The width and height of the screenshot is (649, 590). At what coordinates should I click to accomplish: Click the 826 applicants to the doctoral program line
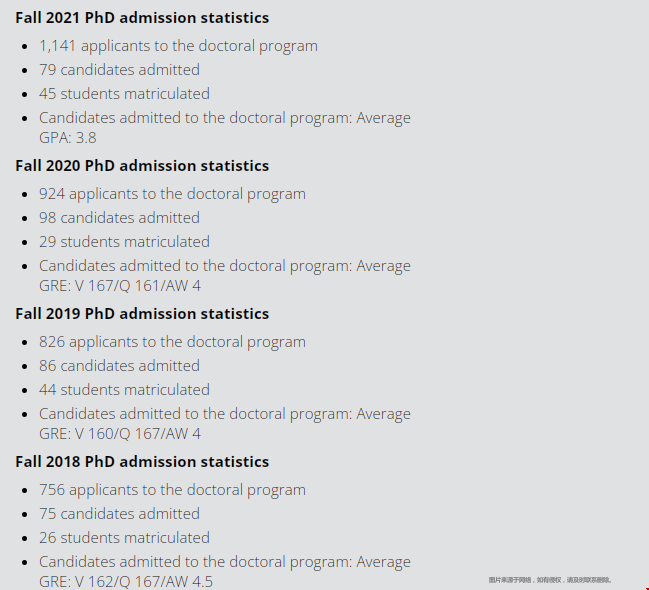coord(172,342)
